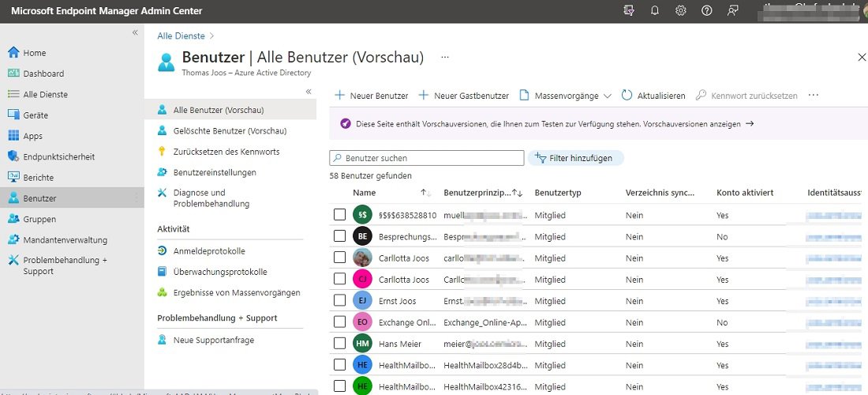Open the settings gear in header
This screenshot has width=868, height=395.
coord(680,11)
